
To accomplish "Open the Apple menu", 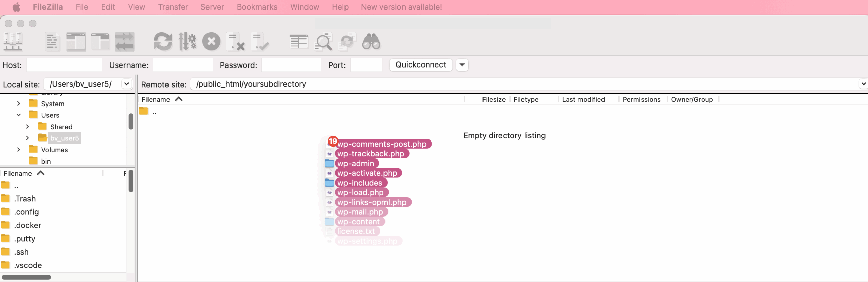I will point(16,7).
